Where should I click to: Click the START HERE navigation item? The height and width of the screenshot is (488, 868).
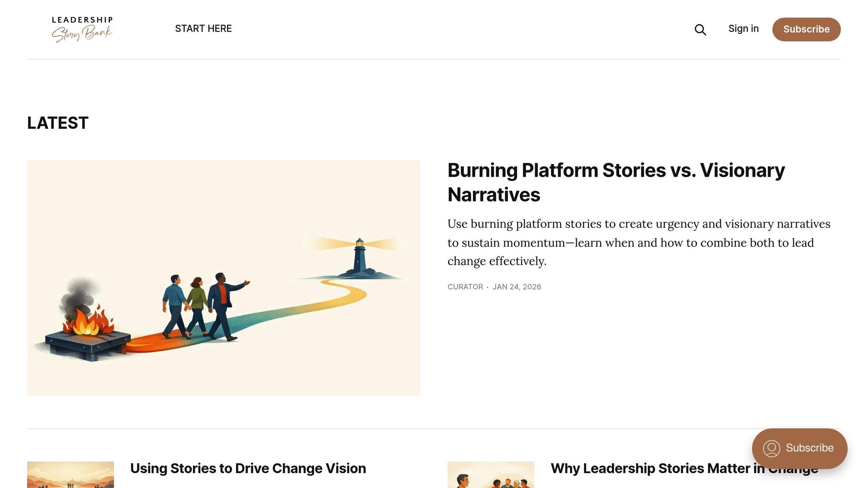(x=203, y=28)
